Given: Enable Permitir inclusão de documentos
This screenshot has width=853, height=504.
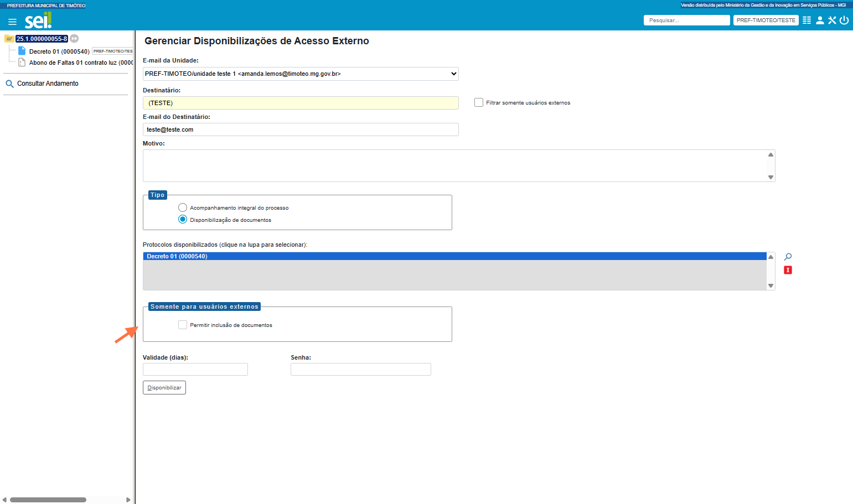Looking at the screenshot, I should tap(183, 325).
